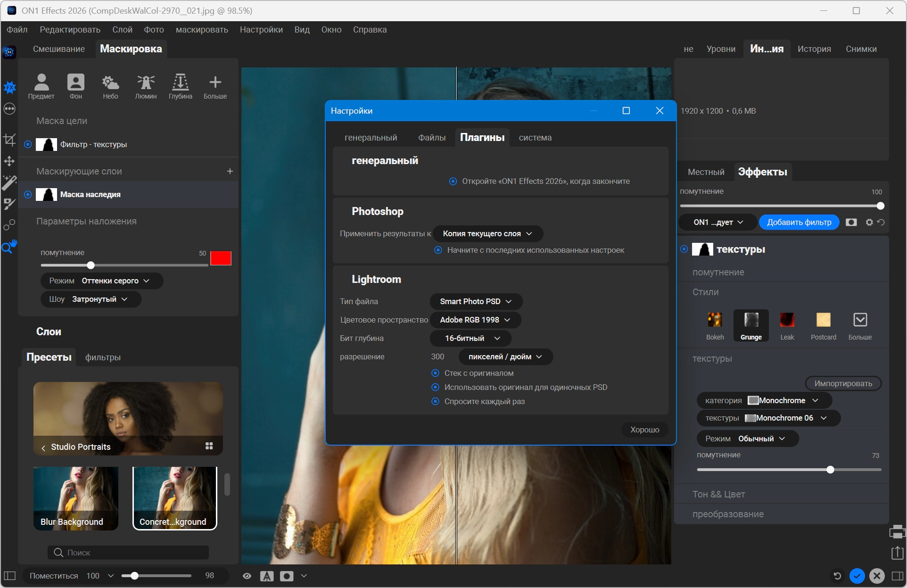Screen dimensions: 907x588
Task: Select the zoom and hand view tool
Action: [x=9, y=246]
